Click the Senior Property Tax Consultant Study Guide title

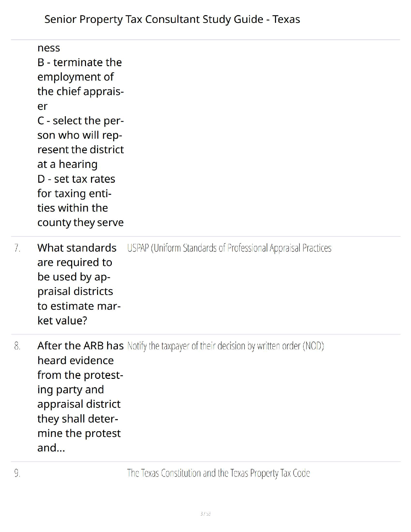(x=172, y=19)
